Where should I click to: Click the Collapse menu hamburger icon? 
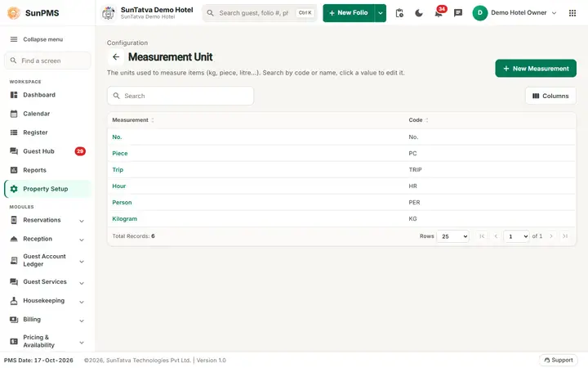point(14,39)
